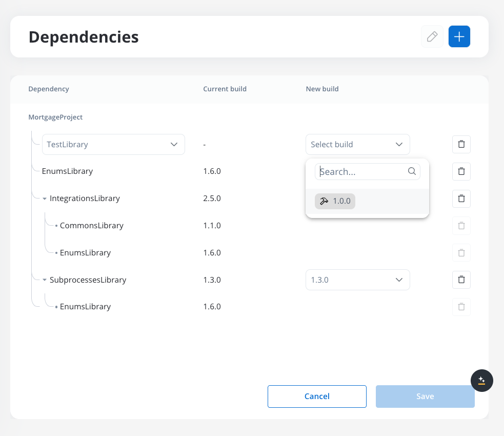Click the Current build column header
Viewport: 504px width, 436px height.
coord(225,89)
